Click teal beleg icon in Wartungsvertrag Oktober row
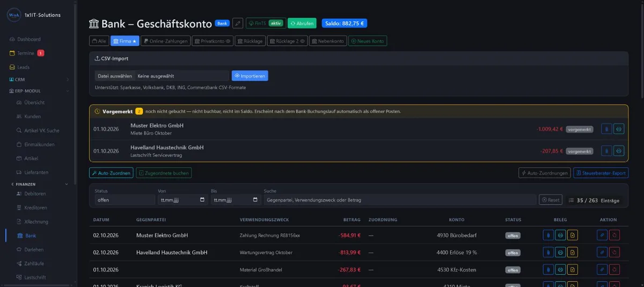The width and height of the screenshot is (644, 287). click(560, 252)
